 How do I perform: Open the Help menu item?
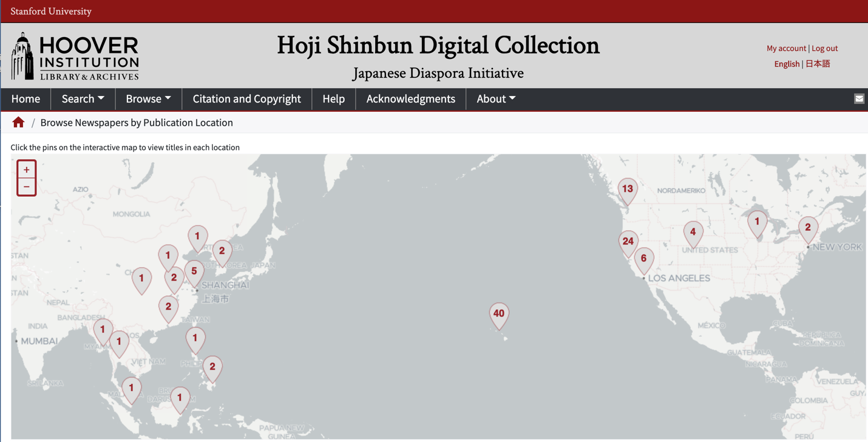click(333, 99)
